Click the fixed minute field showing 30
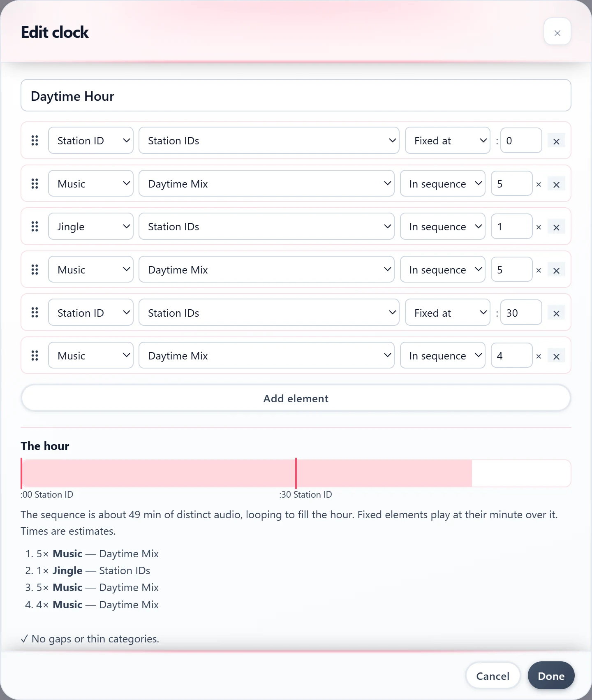This screenshot has height=700, width=592. [x=521, y=313]
